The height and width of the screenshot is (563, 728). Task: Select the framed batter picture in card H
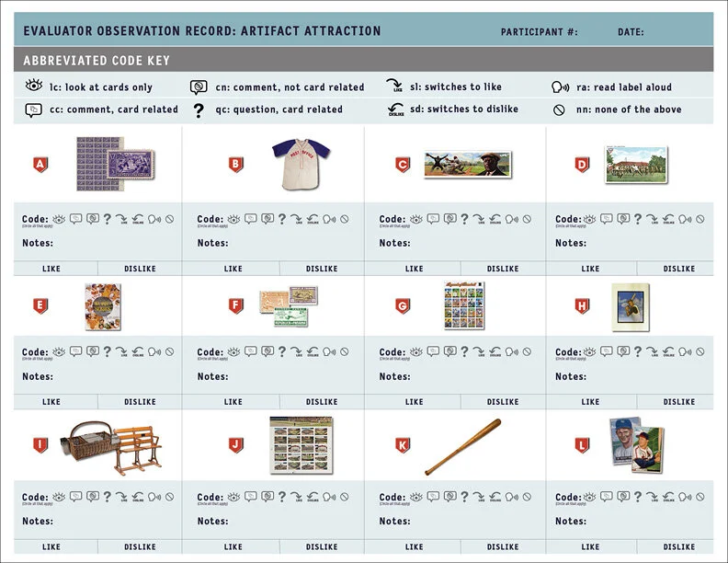coord(631,306)
